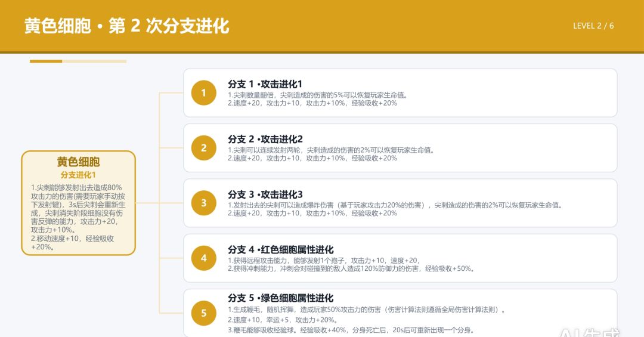644x337 pixels.
Task: Click the 分支 5 ·绿色细胞属性进化 title
Action: tap(280, 298)
